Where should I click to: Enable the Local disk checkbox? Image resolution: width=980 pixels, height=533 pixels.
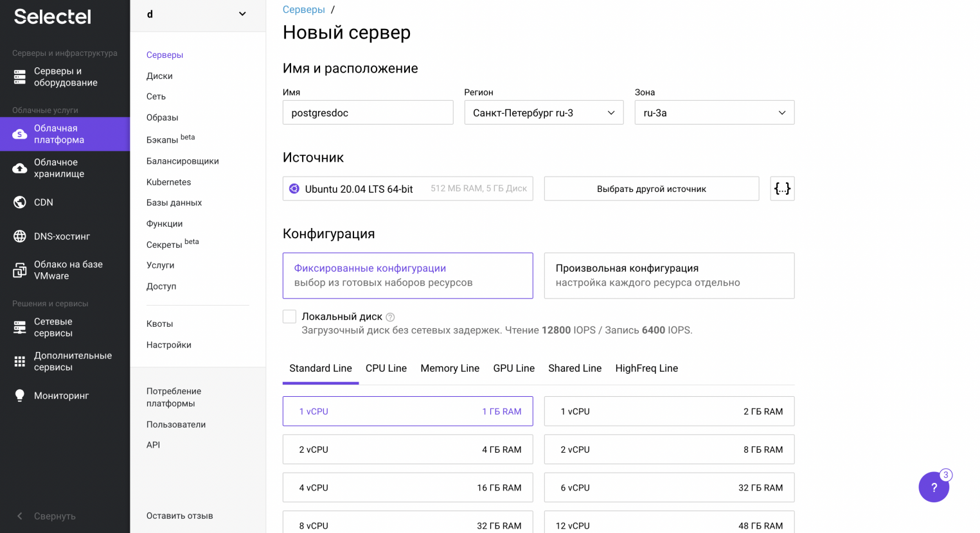point(290,317)
